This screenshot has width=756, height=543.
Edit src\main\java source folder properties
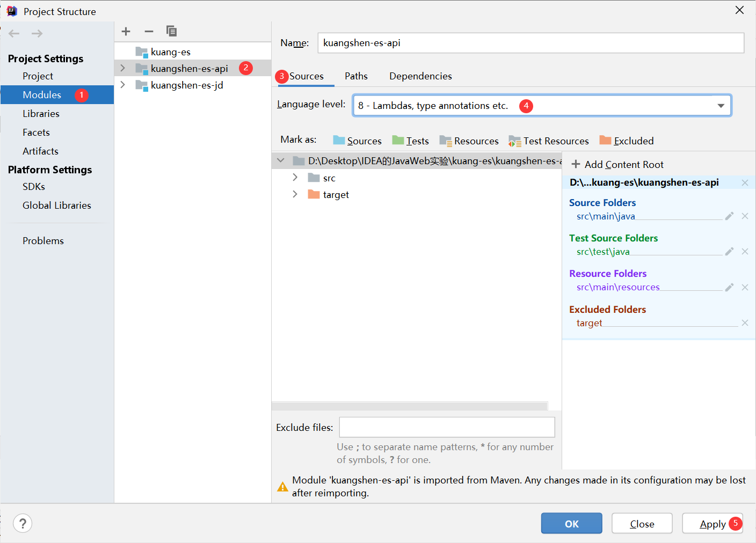pyautogui.click(x=729, y=216)
